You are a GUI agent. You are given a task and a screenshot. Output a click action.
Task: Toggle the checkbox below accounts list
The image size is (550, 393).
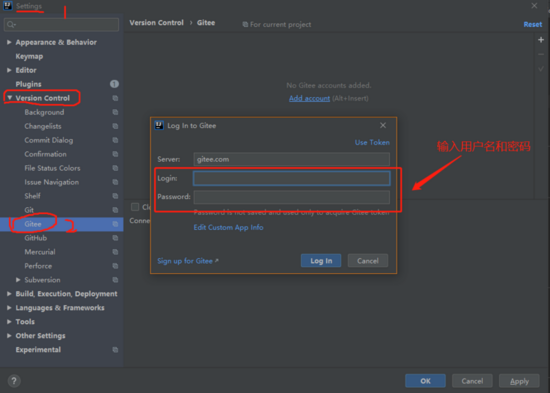[x=135, y=207]
